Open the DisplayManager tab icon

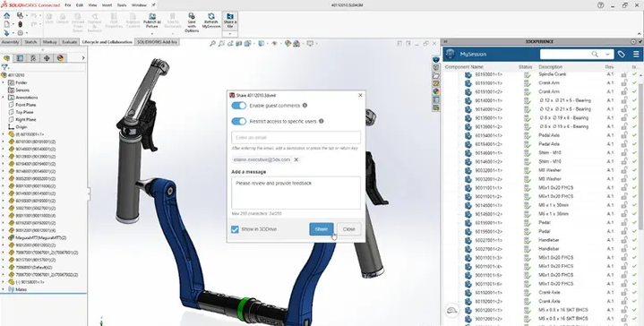pyautogui.click(x=60, y=58)
